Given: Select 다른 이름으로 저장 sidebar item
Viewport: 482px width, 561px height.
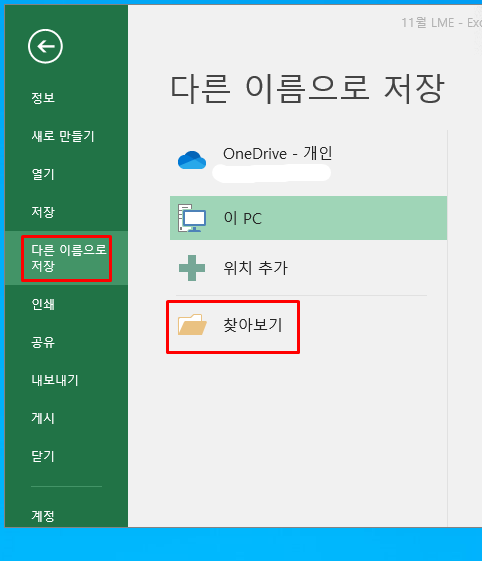Looking at the screenshot, I should (67, 258).
